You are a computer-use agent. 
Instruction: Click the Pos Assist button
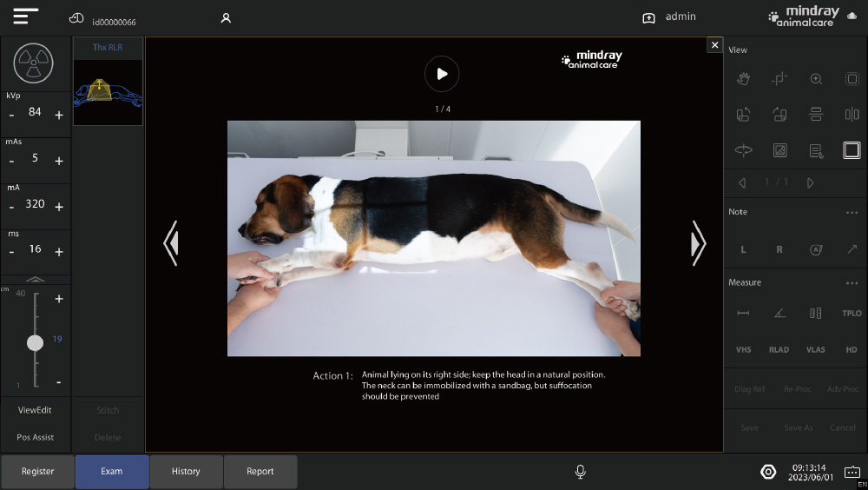[x=35, y=437]
